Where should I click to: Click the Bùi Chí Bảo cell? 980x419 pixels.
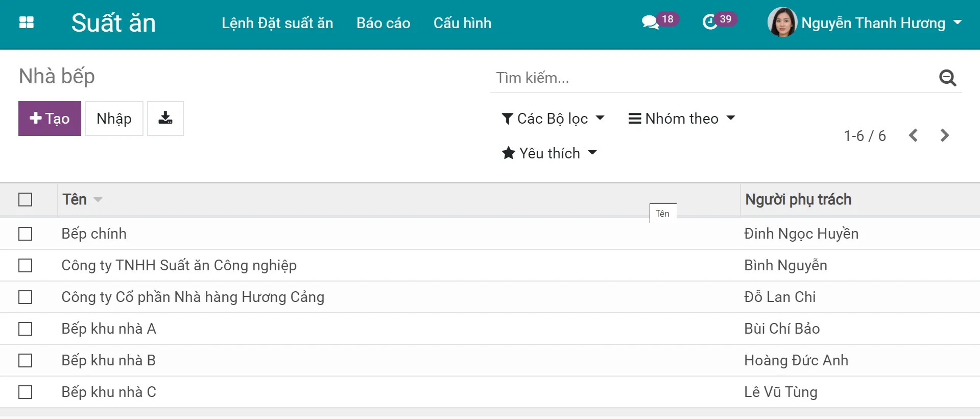click(x=782, y=329)
